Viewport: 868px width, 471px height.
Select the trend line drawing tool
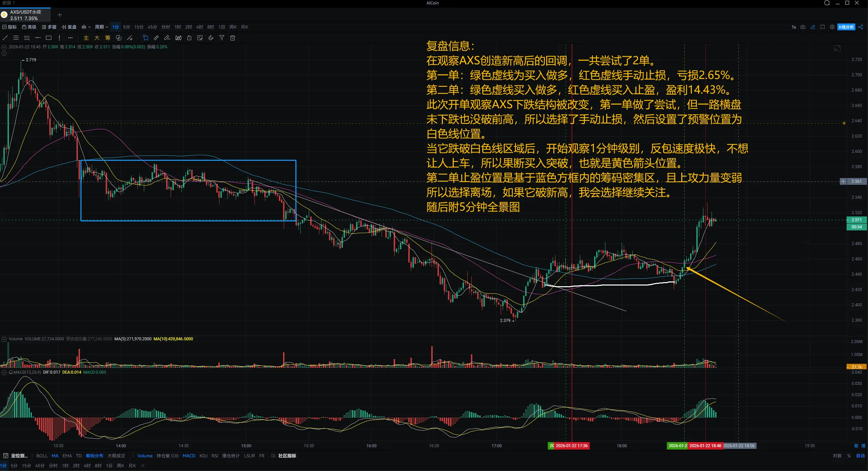click(x=5, y=38)
